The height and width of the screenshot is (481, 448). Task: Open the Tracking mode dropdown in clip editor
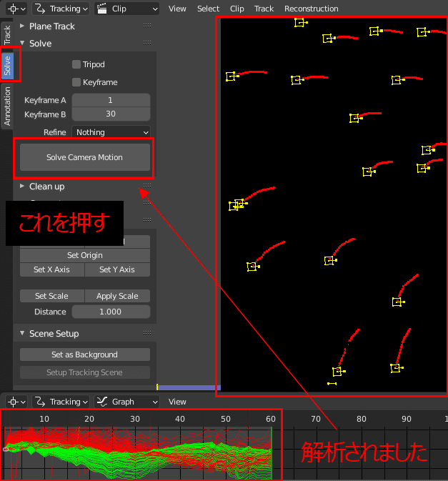point(61,9)
